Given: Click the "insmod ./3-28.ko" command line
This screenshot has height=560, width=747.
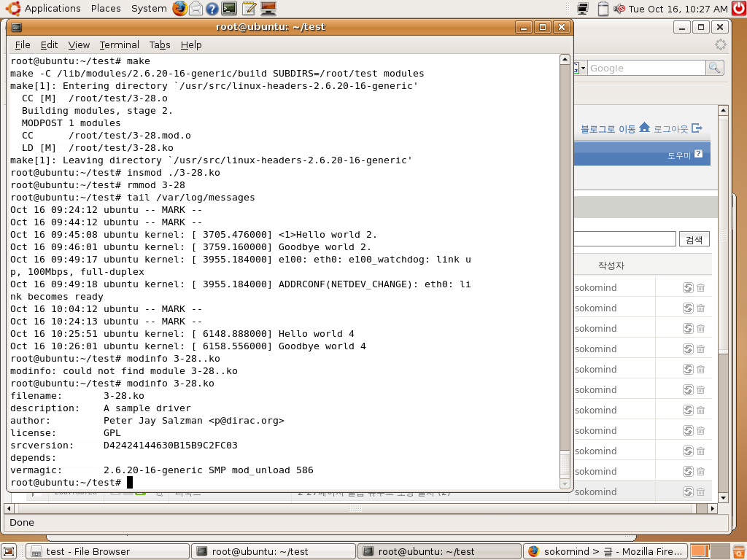Looking at the screenshot, I should coord(174,173).
